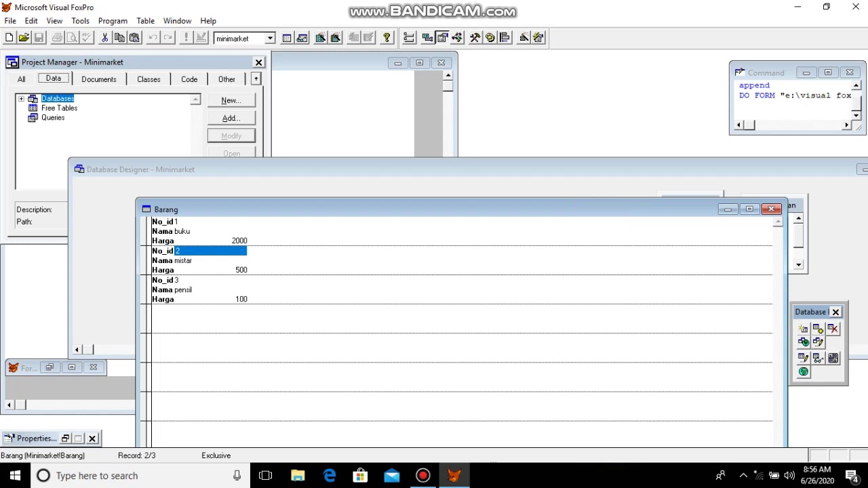Viewport: 868px width, 488px height.
Task: Click the Paste clipboard toolbar icon
Action: coord(134,38)
